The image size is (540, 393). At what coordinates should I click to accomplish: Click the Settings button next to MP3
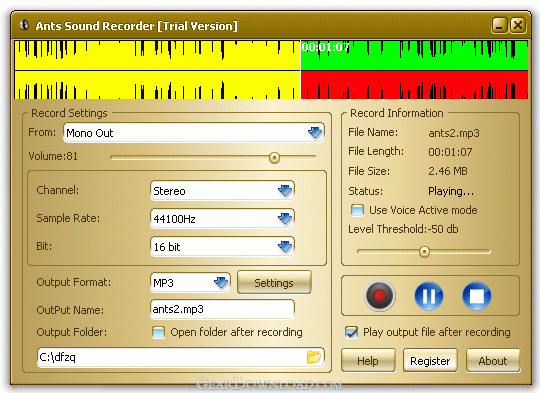pos(274,283)
